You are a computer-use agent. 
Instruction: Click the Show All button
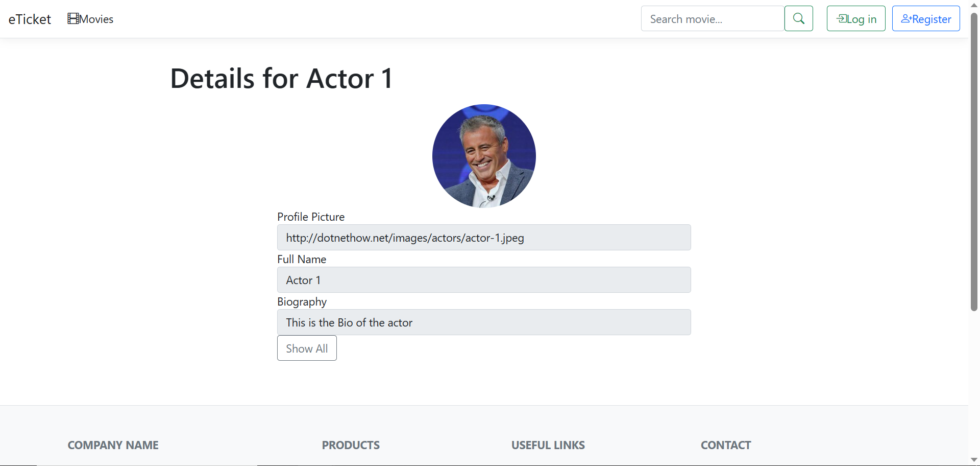(x=306, y=348)
